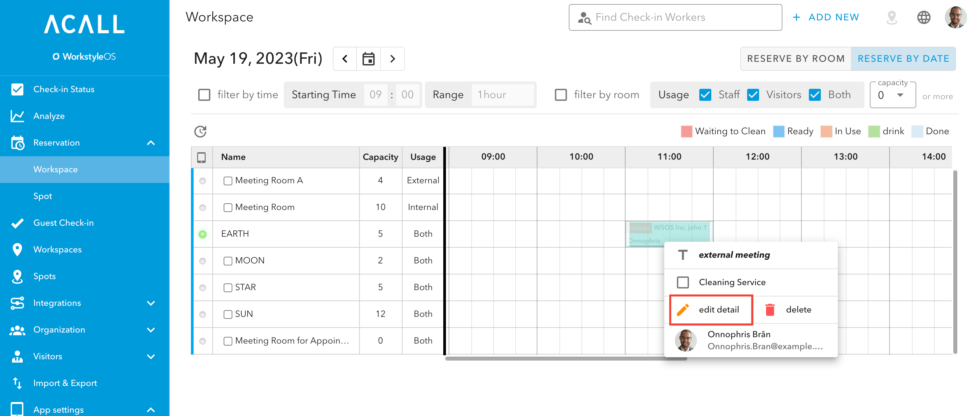Click the vertical timeline scrollbar
The height and width of the screenshot is (416, 980).
[x=955, y=262]
